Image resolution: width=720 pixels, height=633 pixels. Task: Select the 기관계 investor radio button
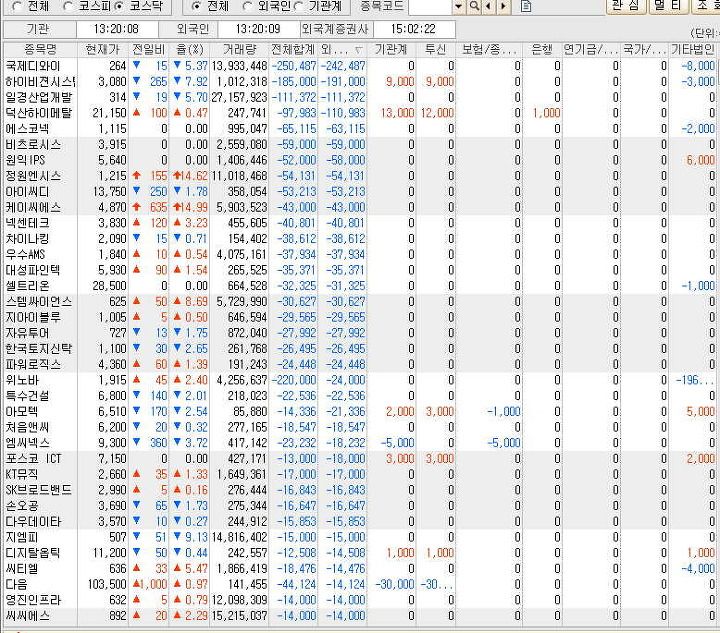click(298, 6)
